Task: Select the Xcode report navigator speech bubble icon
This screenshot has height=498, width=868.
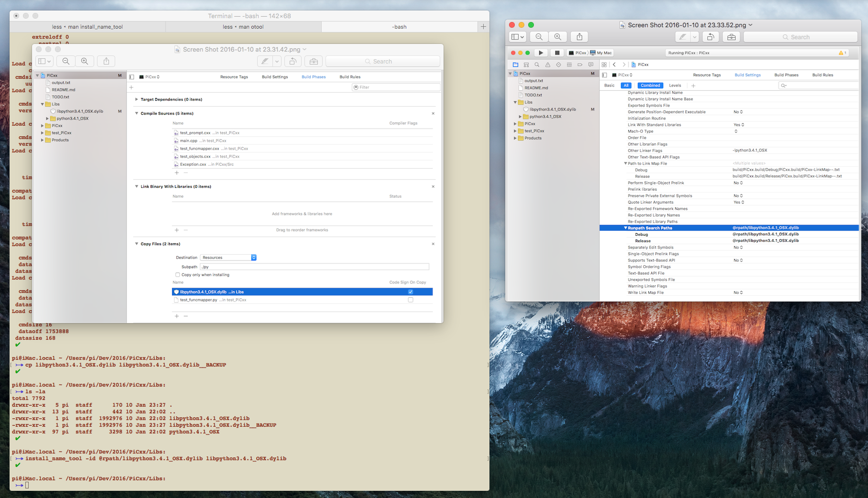Action: click(x=591, y=65)
